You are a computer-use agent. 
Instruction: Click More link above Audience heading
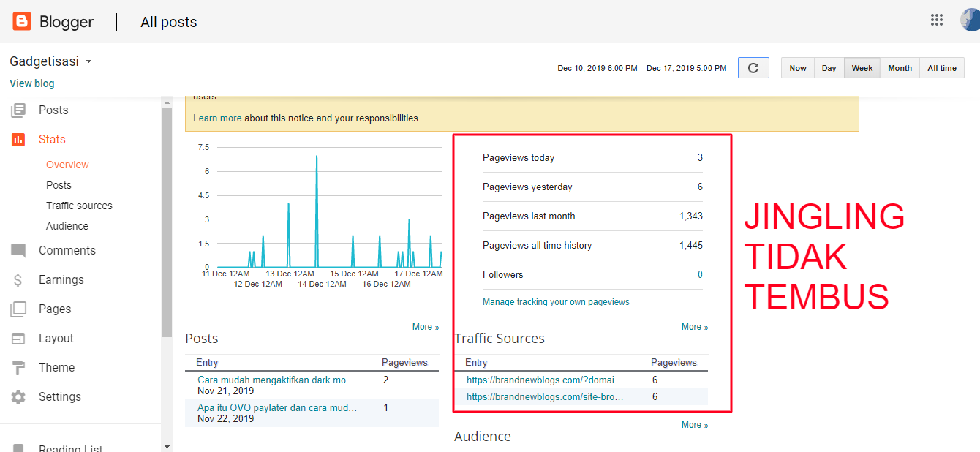[x=695, y=425]
